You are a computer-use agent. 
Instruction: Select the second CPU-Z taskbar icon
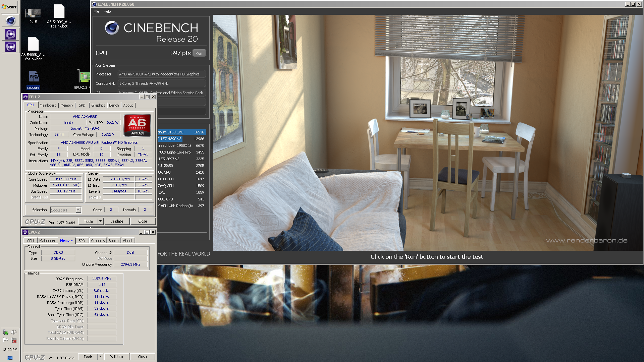pos(10,47)
